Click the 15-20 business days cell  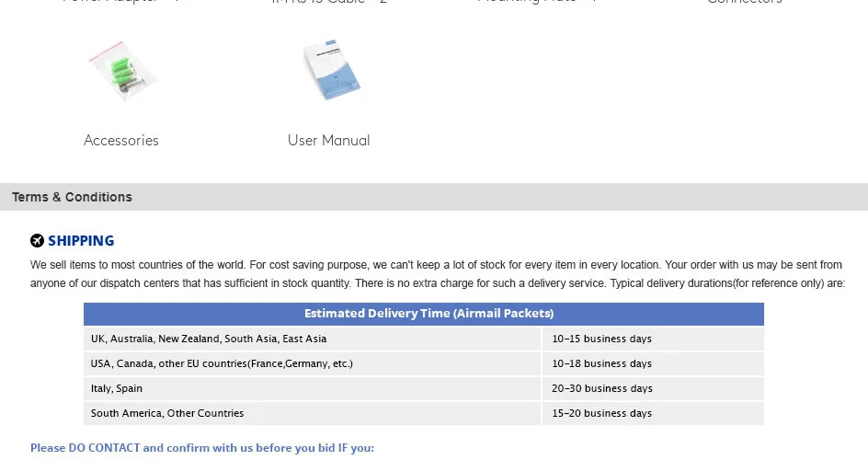click(653, 413)
